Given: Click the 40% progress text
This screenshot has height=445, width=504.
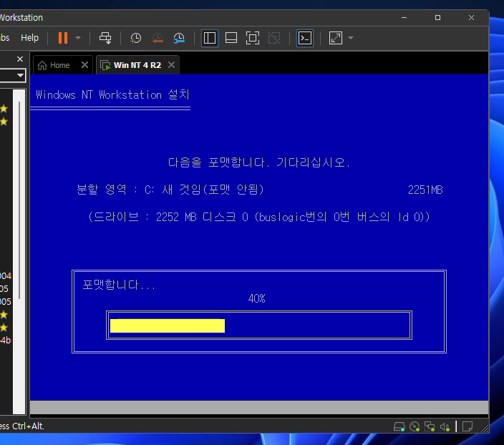Looking at the screenshot, I should click(256, 298).
